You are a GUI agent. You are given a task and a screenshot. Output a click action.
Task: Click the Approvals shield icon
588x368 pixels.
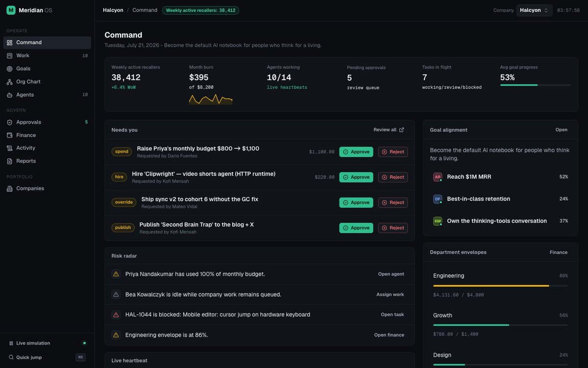pyautogui.click(x=10, y=122)
